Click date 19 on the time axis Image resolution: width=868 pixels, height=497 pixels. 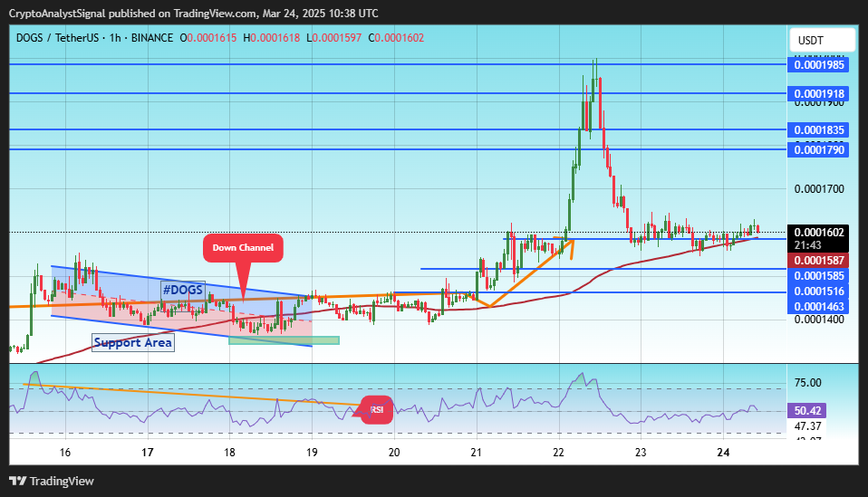[313, 453]
